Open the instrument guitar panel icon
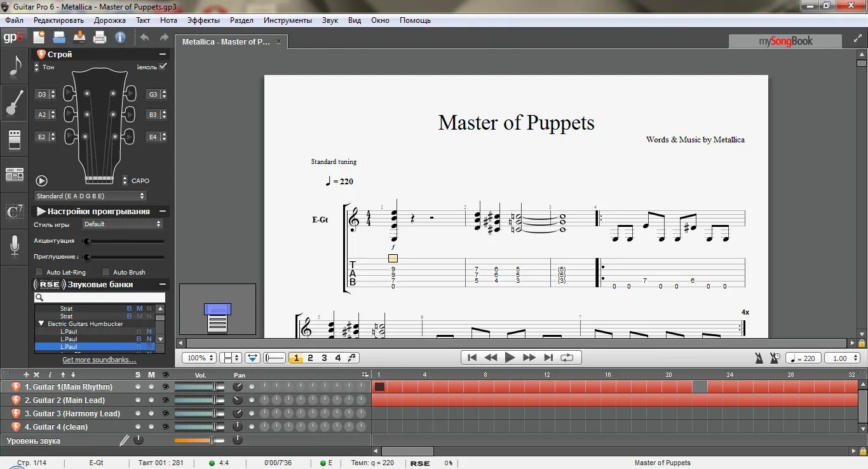This screenshot has height=469, width=868. click(15, 102)
